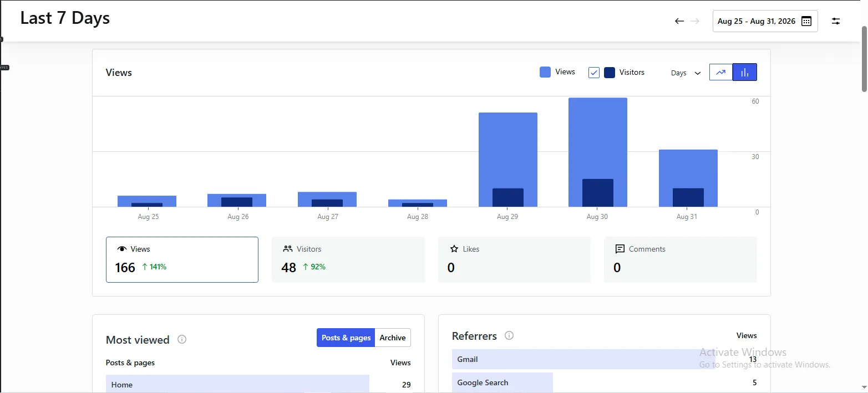Open the Days interval dropdown

point(686,73)
